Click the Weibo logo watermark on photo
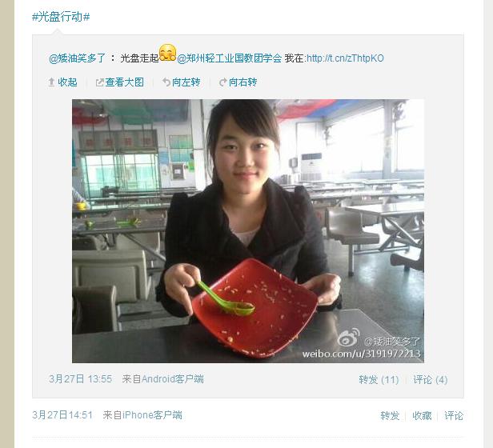This screenshot has width=493, height=448. pos(348,338)
